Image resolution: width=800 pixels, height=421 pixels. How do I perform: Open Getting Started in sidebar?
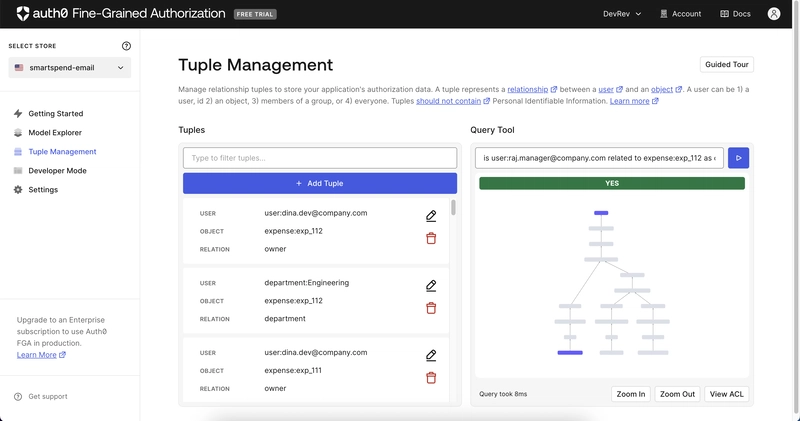click(55, 114)
